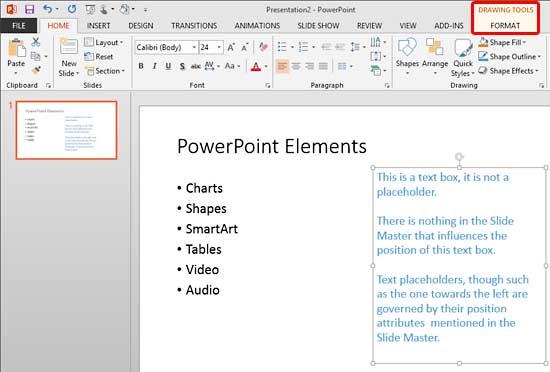550x372 pixels.
Task: Center the text alignment
Action: (x=296, y=66)
